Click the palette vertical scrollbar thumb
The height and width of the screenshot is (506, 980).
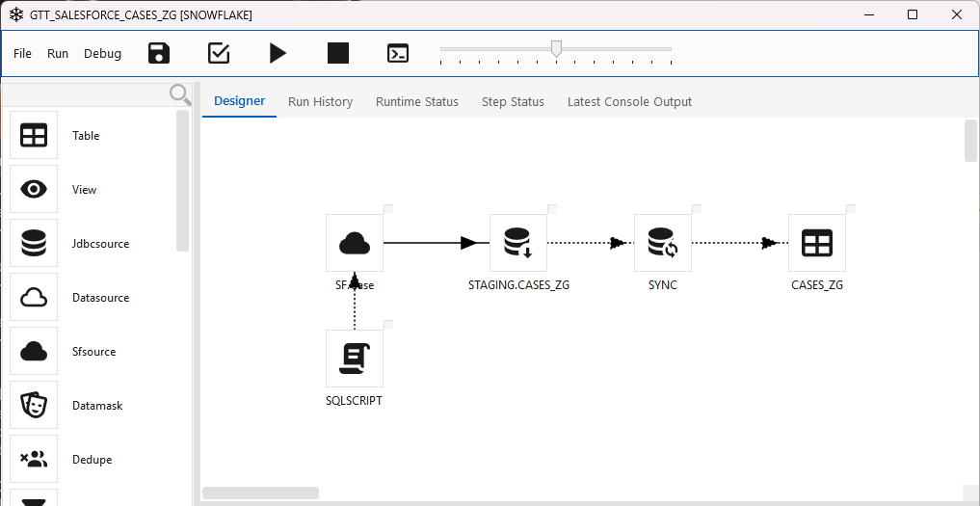click(x=182, y=181)
